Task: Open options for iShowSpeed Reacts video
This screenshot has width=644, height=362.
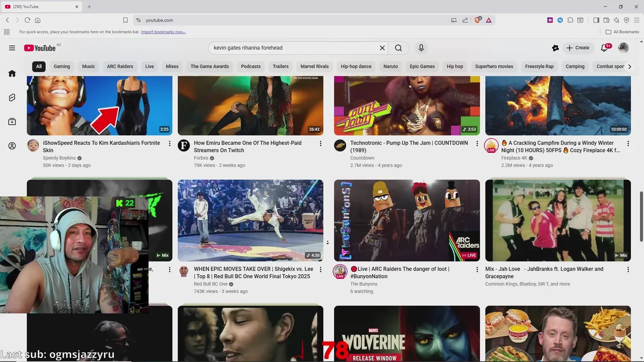Action: (x=170, y=144)
